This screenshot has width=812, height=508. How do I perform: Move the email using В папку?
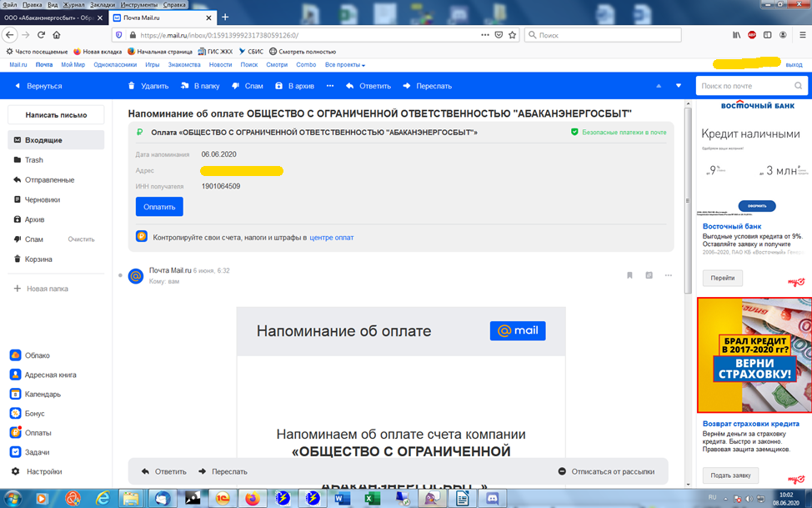200,86
